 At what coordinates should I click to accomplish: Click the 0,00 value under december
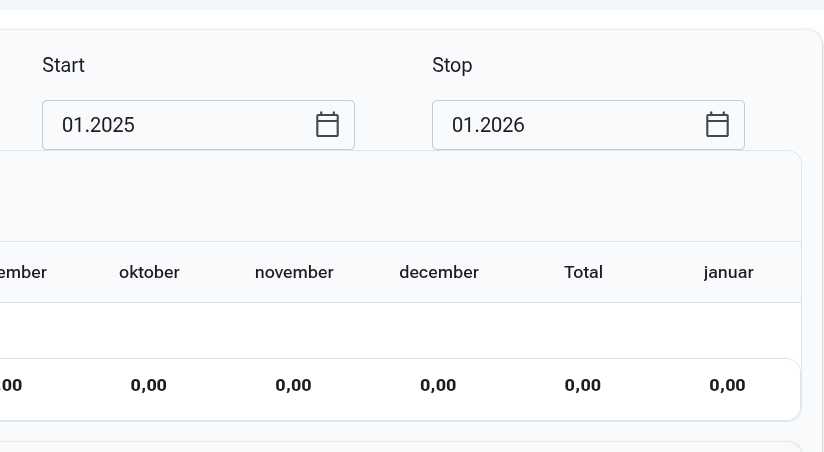coord(438,385)
